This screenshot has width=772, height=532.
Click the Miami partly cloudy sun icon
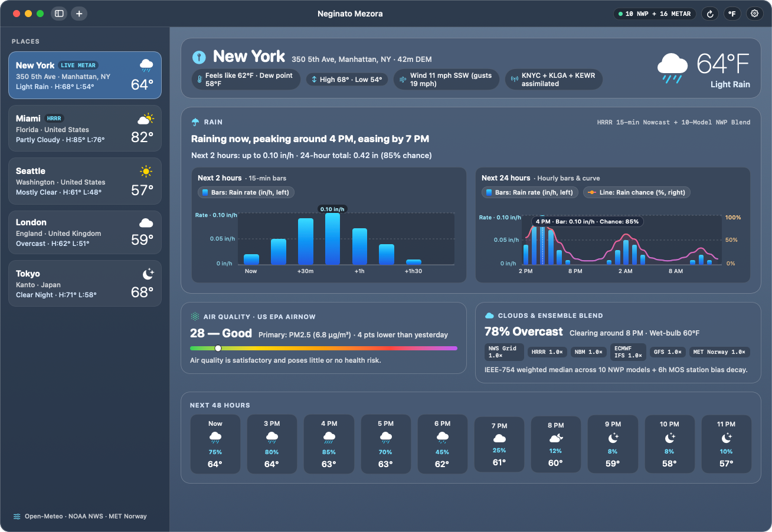pos(145,119)
